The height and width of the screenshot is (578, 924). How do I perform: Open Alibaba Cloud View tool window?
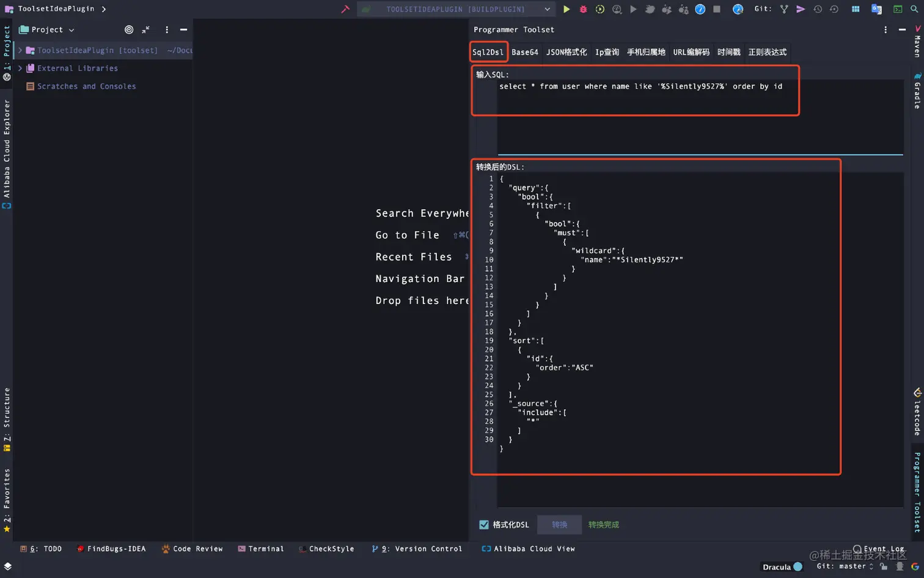[x=529, y=549]
